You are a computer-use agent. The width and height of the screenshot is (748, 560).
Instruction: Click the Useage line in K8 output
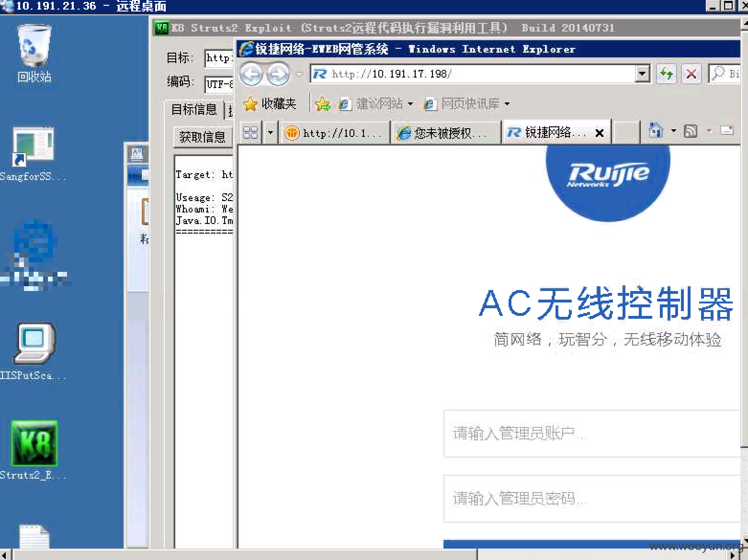[204, 197]
